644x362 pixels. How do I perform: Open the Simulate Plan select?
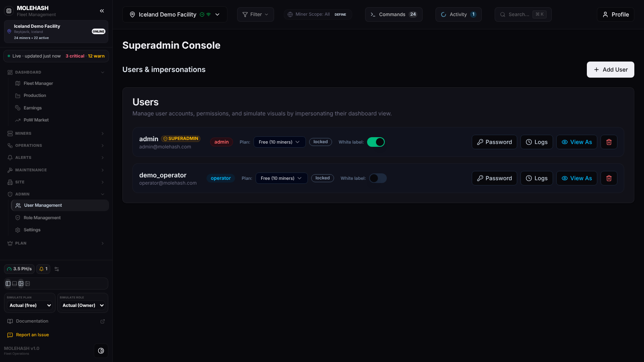(x=30, y=306)
